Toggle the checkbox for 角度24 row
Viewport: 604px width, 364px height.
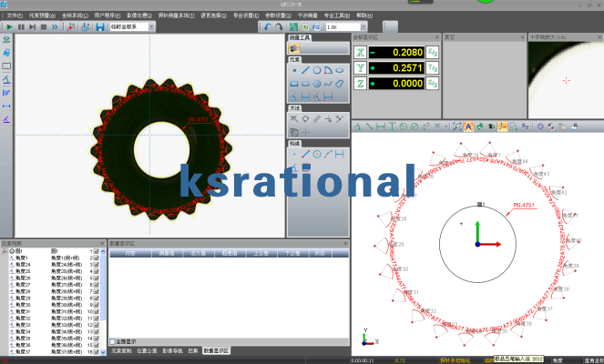[97, 264]
